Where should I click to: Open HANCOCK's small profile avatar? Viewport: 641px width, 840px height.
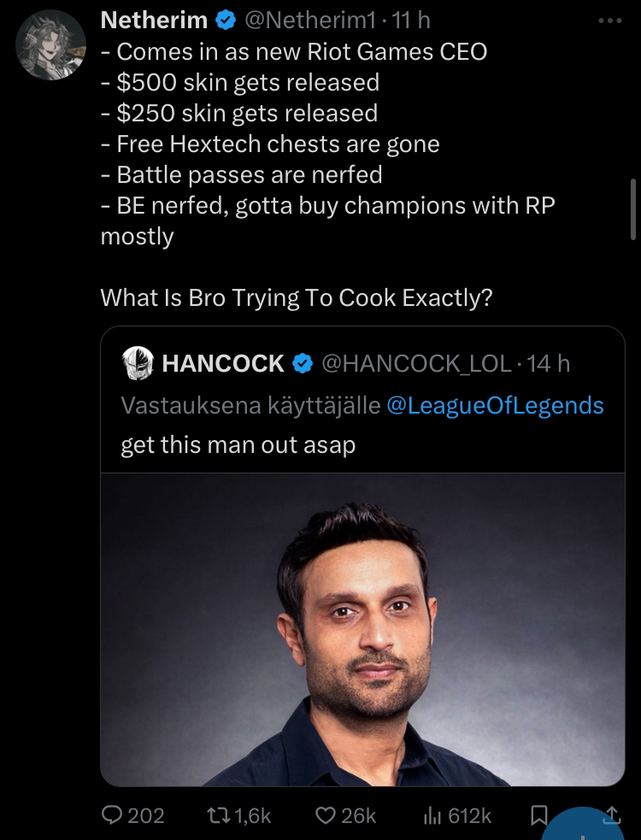pyautogui.click(x=137, y=363)
